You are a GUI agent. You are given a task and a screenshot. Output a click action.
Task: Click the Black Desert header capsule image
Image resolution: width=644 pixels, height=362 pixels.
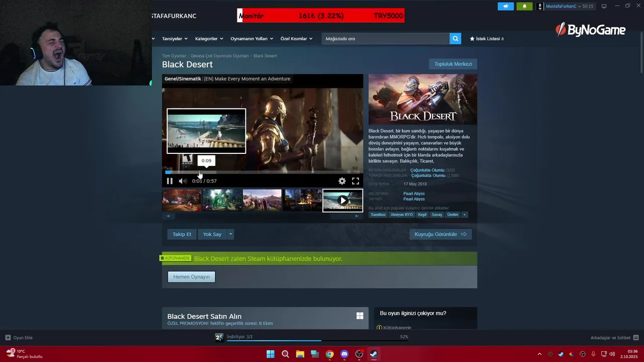[x=423, y=99]
